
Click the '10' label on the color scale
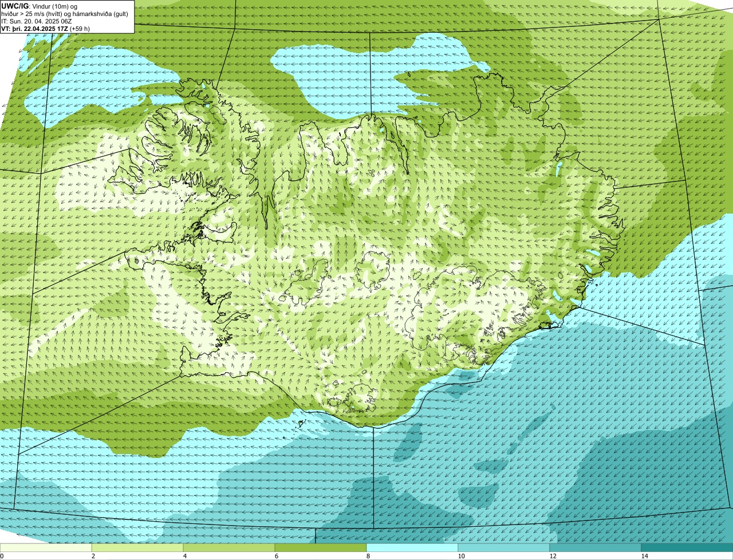coord(461,556)
